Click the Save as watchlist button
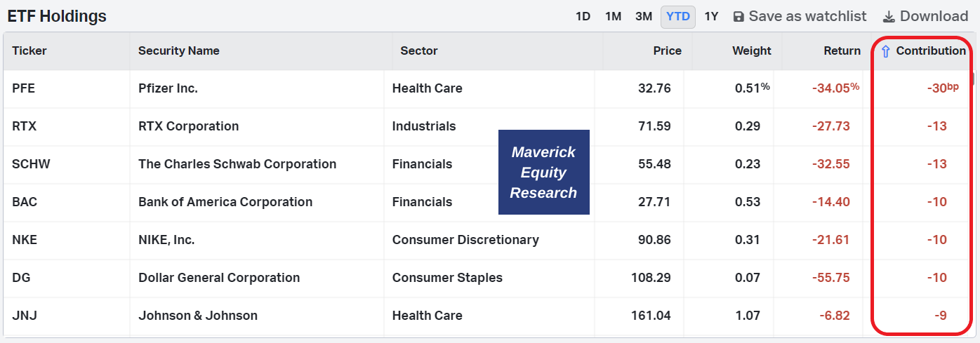 (800, 16)
